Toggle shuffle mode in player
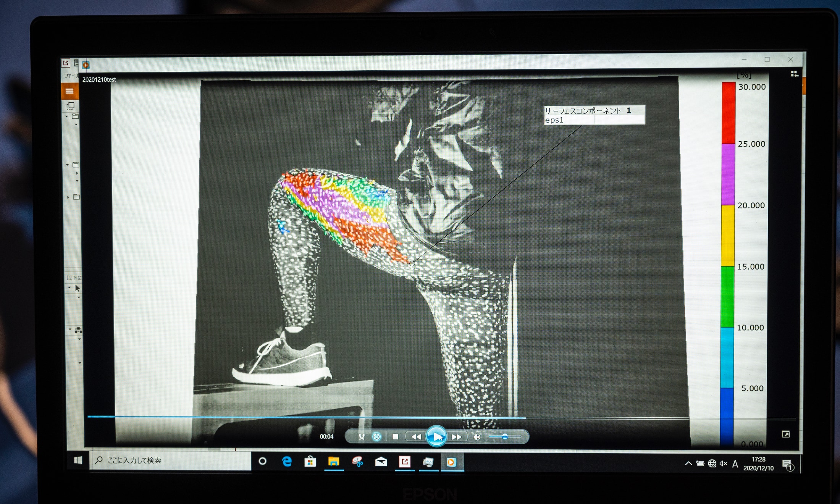The width and height of the screenshot is (840, 504). 361,436
